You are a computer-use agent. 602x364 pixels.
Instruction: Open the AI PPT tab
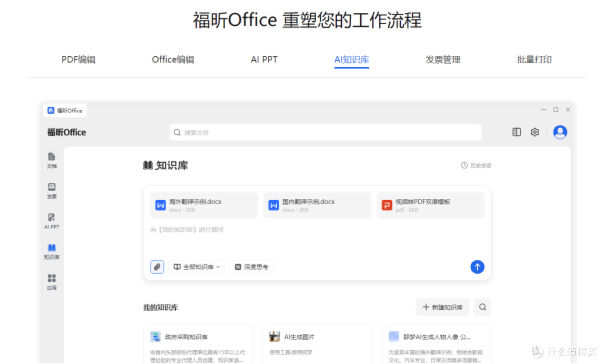click(x=264, y=60)
